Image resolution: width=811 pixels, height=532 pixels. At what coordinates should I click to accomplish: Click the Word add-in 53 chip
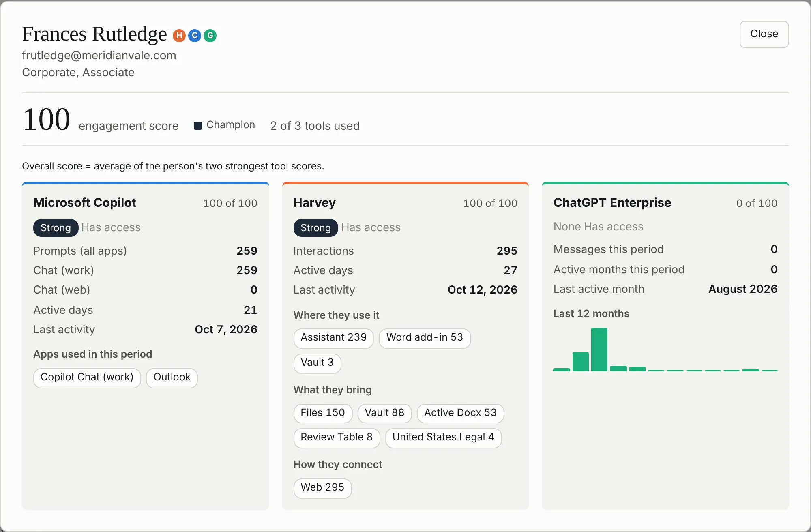[425, 338]
